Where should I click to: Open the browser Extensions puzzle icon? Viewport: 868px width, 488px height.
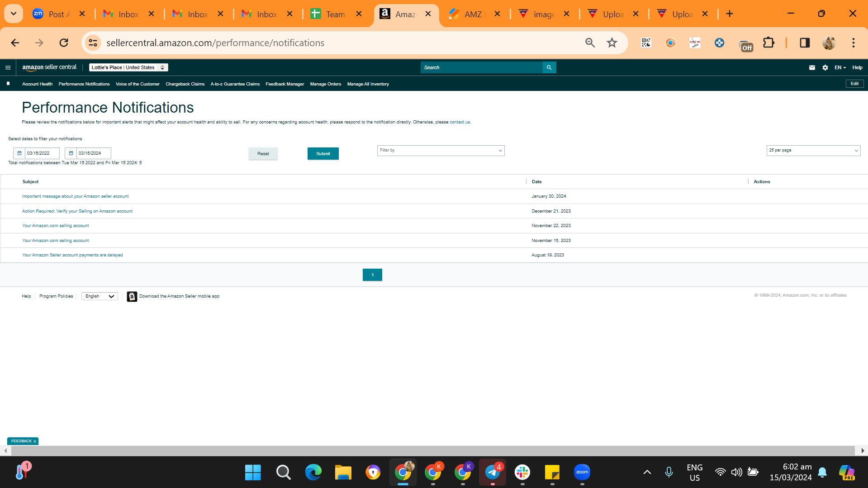[x=768, y=43]
